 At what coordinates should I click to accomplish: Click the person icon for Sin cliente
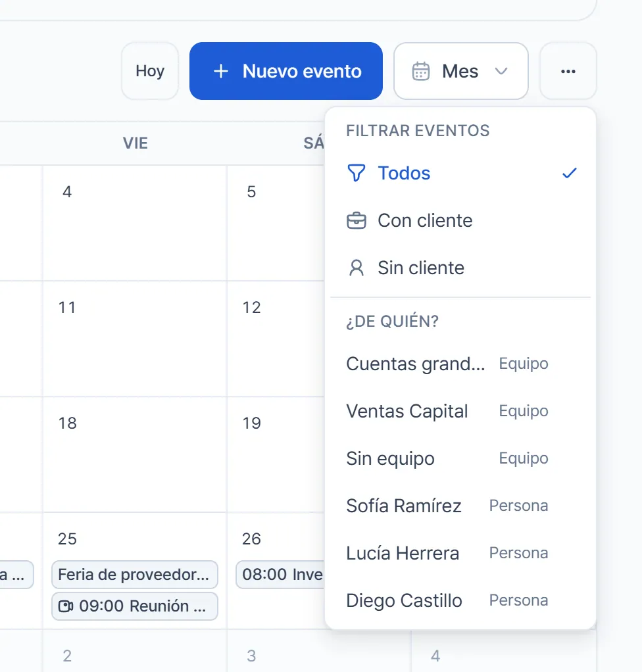tap(356, 268)
